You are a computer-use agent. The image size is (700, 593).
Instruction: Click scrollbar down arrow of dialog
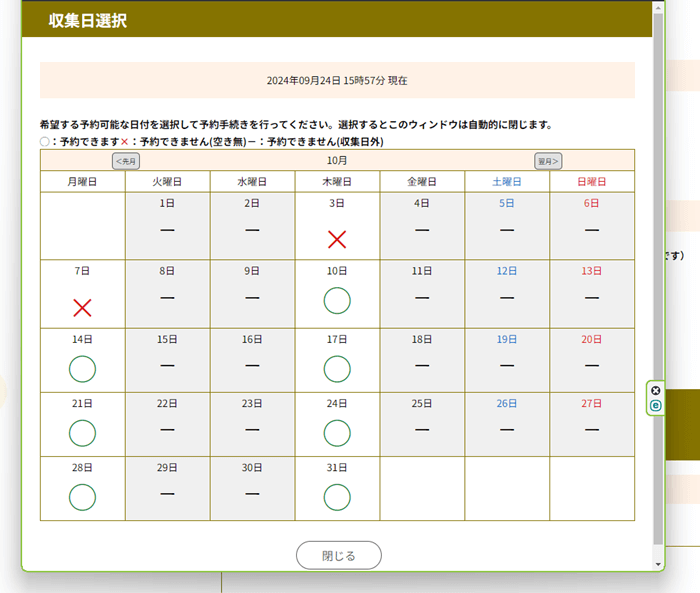click(658, 564)
